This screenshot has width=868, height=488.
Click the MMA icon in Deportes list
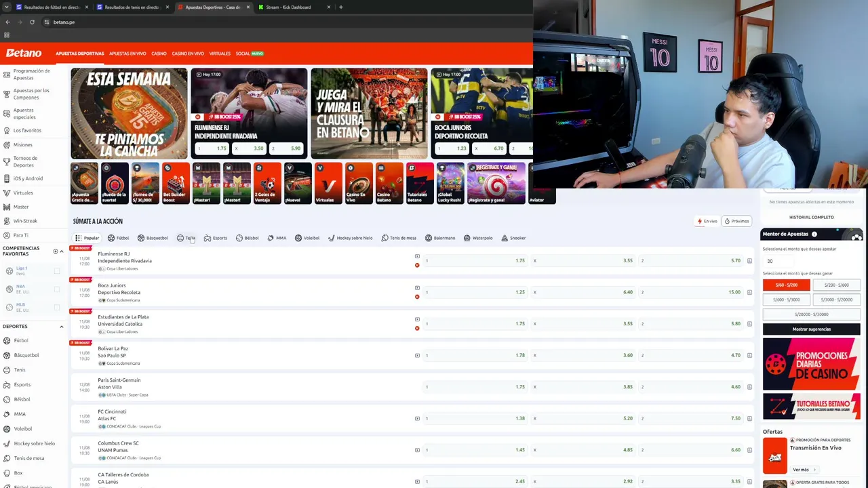pos(7,414)
